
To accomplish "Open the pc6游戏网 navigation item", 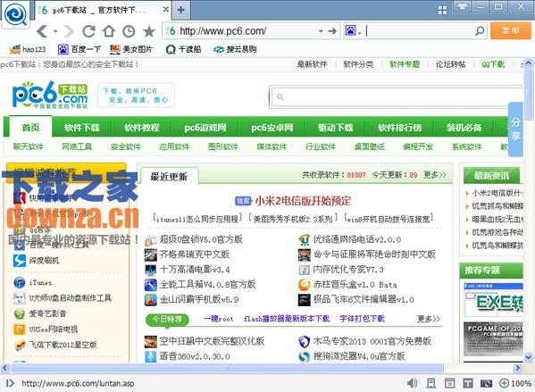I will click(x=205, y=128).
